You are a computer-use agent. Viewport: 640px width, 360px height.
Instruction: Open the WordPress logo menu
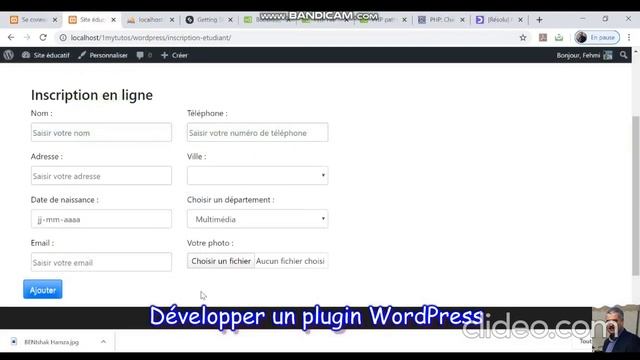tap(9, 55)
